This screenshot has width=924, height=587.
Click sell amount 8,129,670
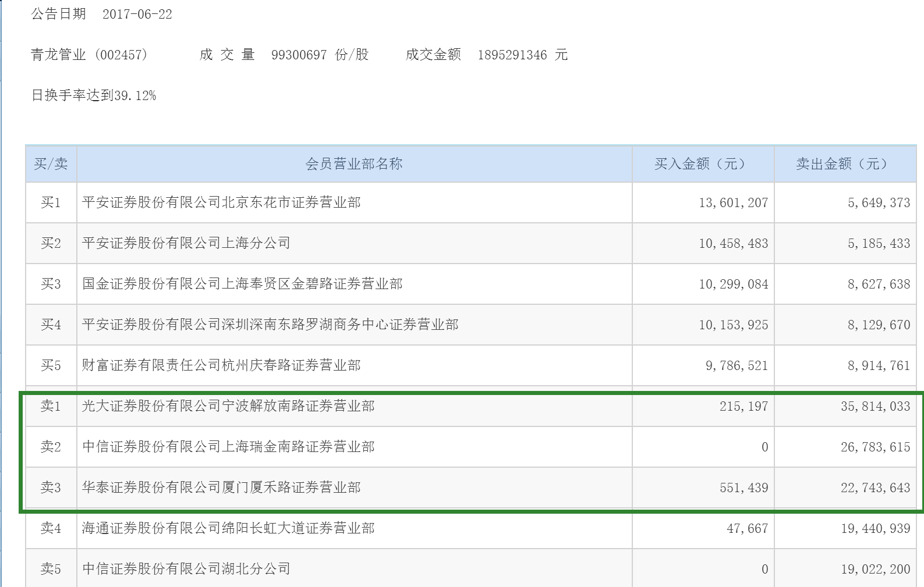[x=879, y=325]
